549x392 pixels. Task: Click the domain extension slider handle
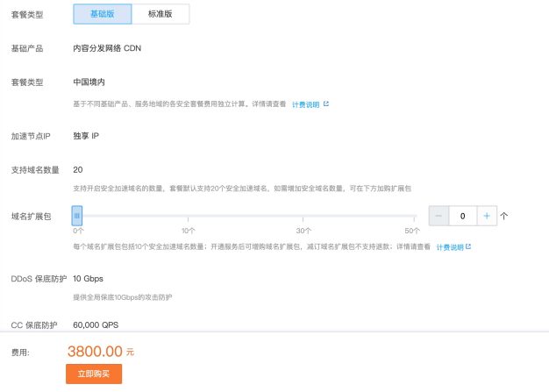(77, 216)
